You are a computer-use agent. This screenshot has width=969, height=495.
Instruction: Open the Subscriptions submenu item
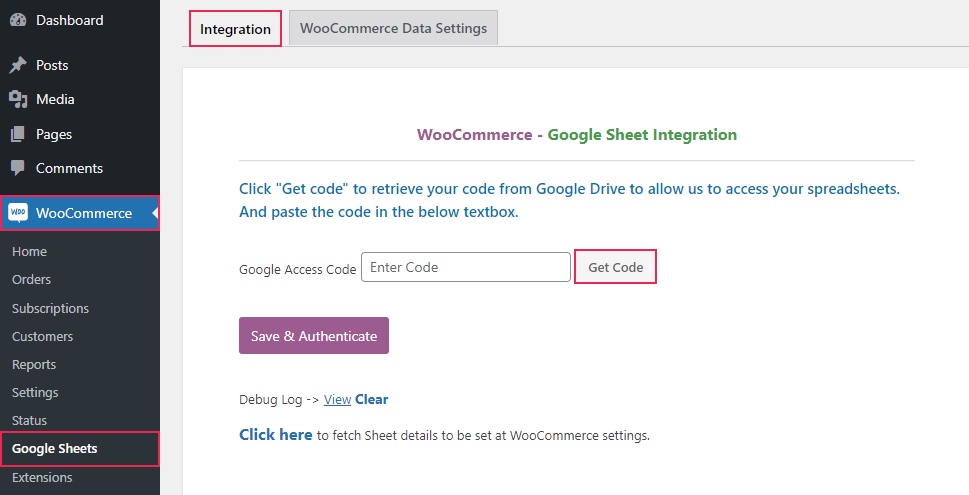[51, 308]
